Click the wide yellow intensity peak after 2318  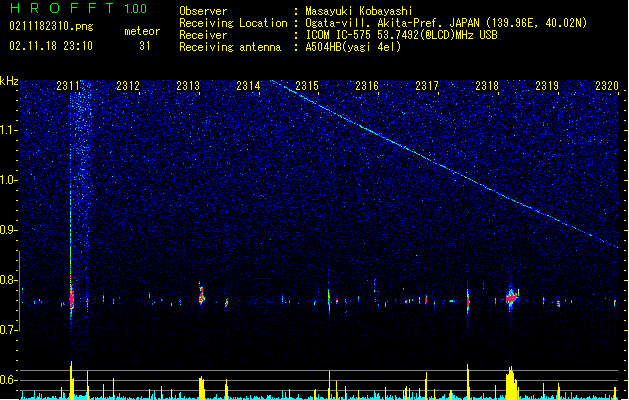point(511,383)
